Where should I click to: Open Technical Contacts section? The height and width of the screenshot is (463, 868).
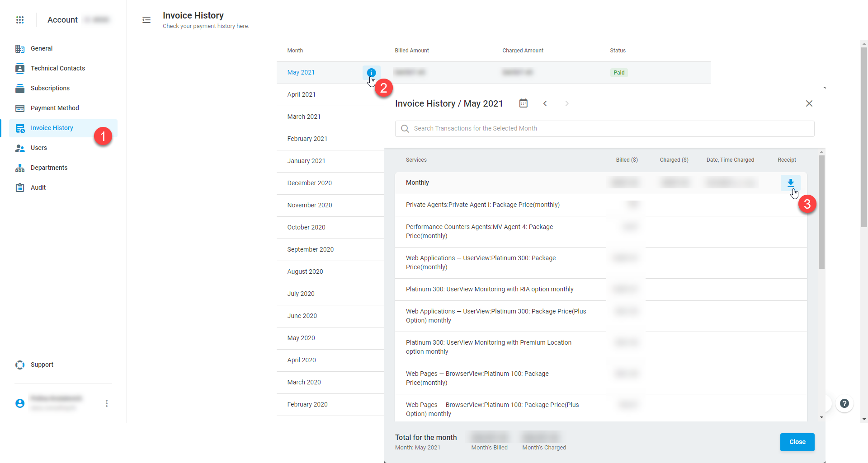click(x=57, y=68)
